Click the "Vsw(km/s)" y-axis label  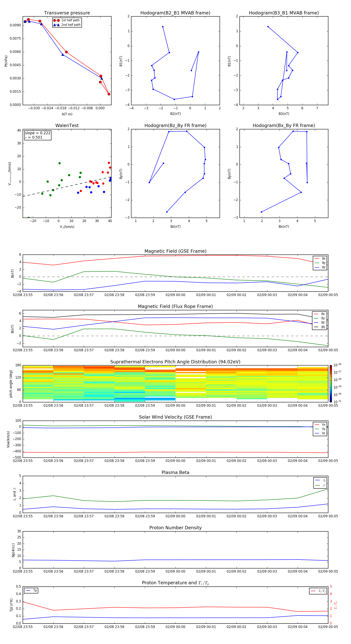[8, 439]
